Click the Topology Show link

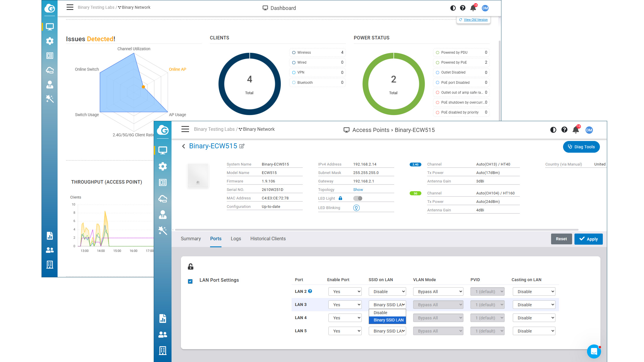[358, 190]
